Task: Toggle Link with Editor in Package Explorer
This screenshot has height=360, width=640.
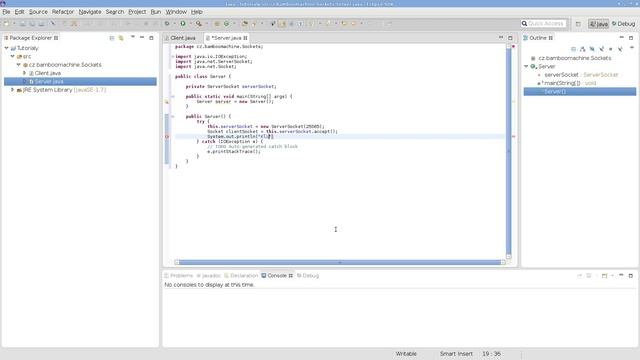Action: coord(121,38)
